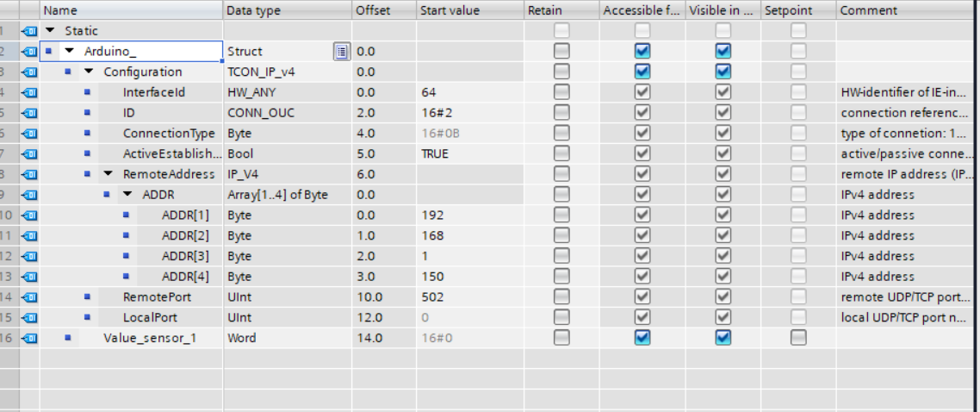
Task: Toggle Accessible checkbox for Value_sensor_1
Action: (642, 338)
